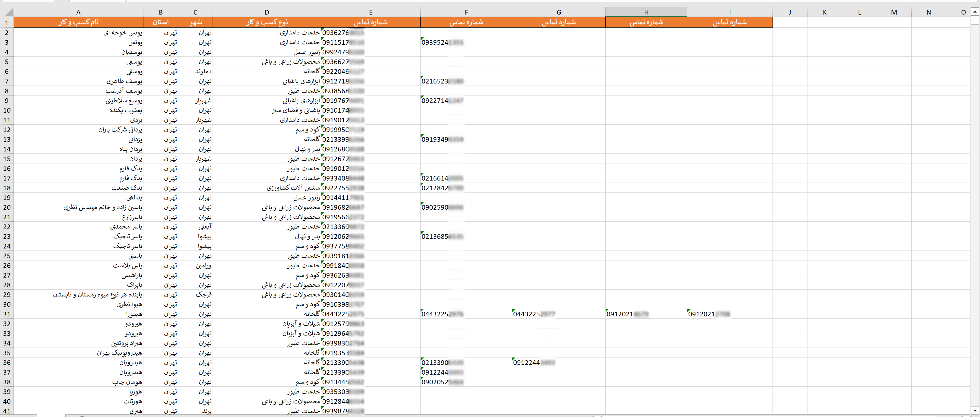
Task: Select phone cell starting 0912244 in column G
Action: pos(558,363)
